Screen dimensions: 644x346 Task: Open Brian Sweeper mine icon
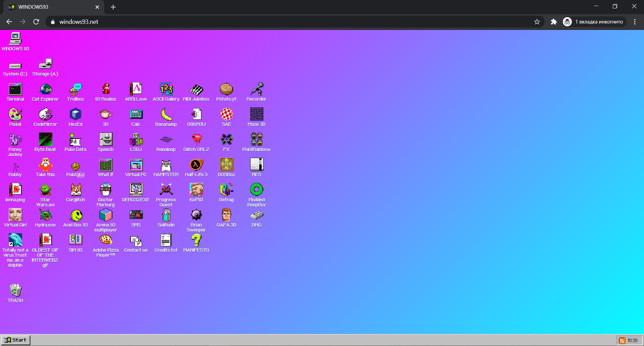pos(196,220)
